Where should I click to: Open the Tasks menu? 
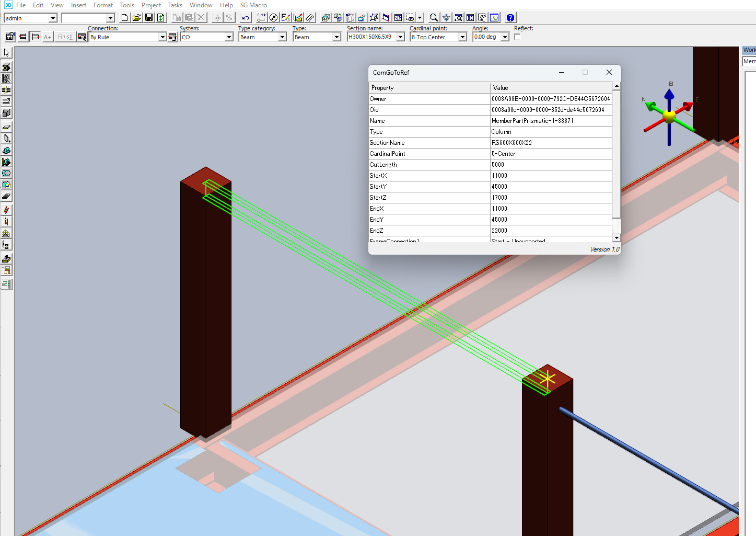(175, 5)
